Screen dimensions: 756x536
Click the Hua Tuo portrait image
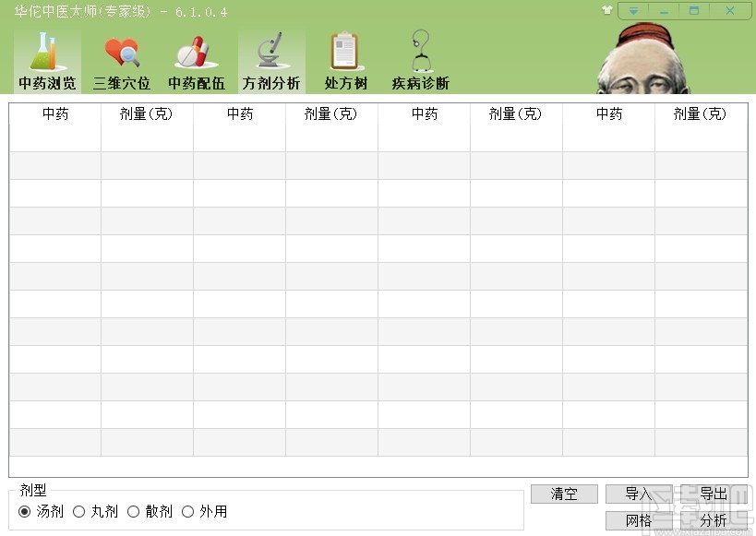(x=643, y=59)
